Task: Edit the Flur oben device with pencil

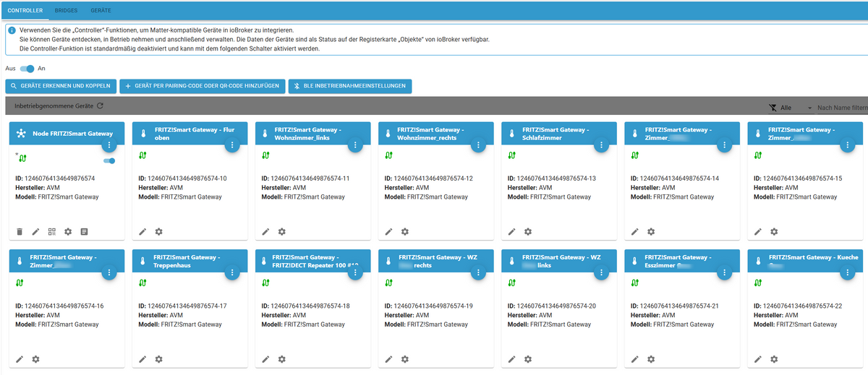Action: point(142,231)
